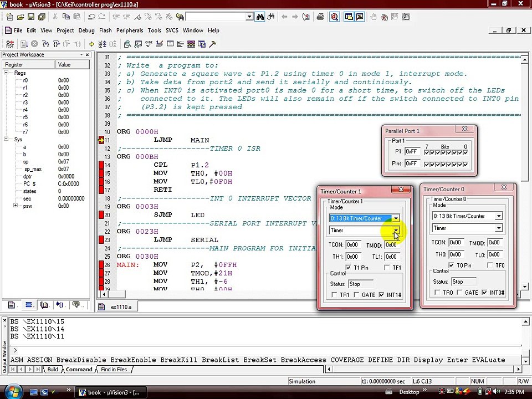Open the Flash menu
Image resolution: width=532 pixels, height=399 pixels.
[105, 30]
